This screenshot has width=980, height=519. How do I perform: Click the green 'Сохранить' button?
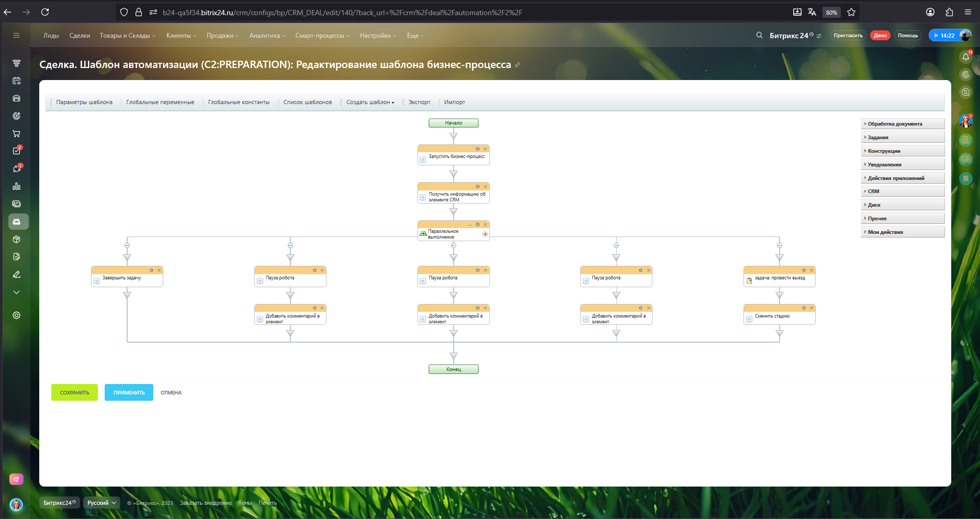[74, 392]
